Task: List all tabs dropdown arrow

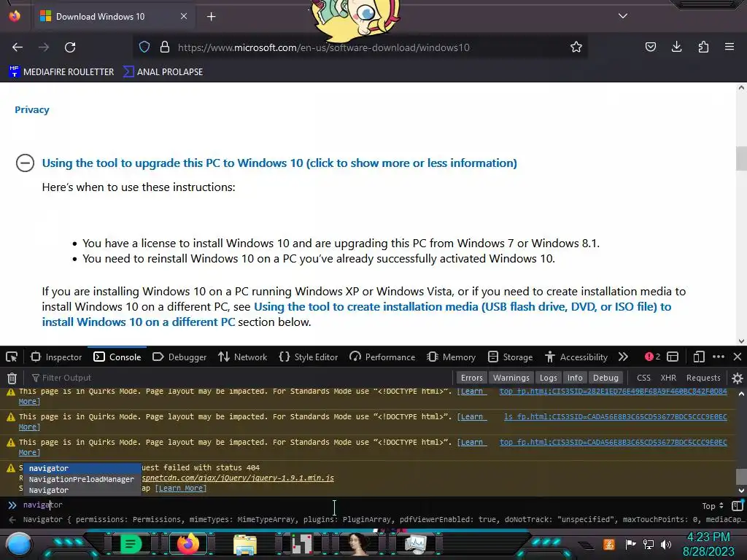Action: pos(623,16)
